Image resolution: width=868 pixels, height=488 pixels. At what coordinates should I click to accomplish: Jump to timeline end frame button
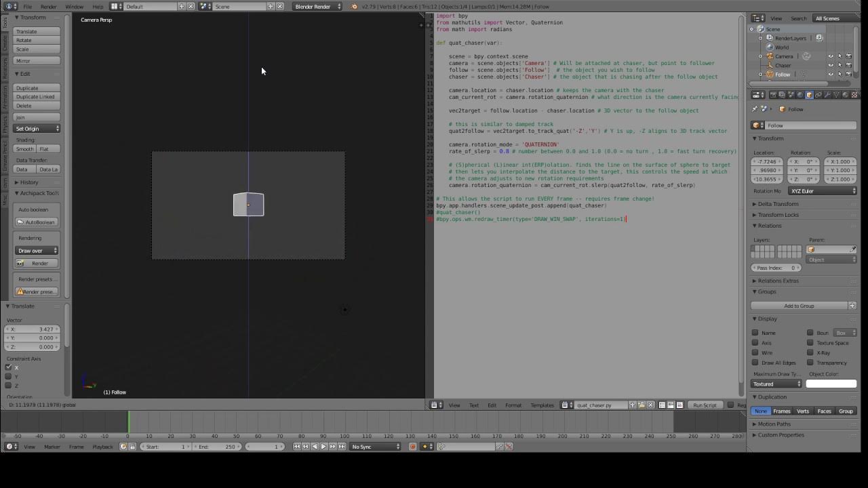[342, 447]
